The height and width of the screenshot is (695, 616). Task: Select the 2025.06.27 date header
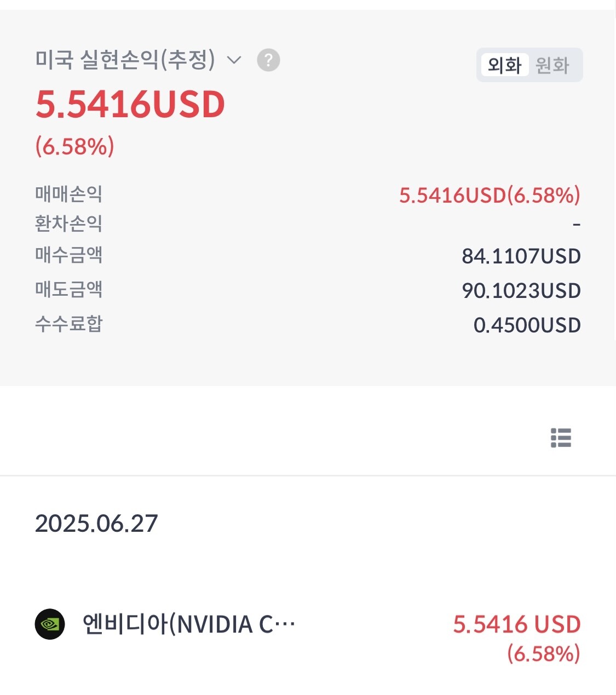[x=96, y=524]
